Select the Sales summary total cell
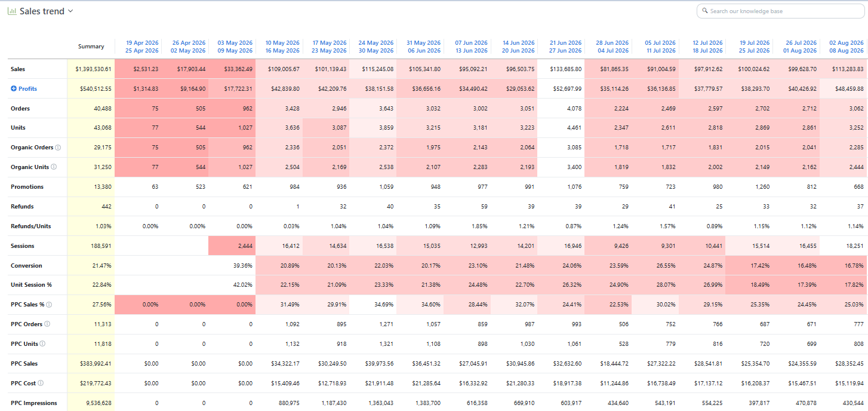 click(x=91, y=69)
